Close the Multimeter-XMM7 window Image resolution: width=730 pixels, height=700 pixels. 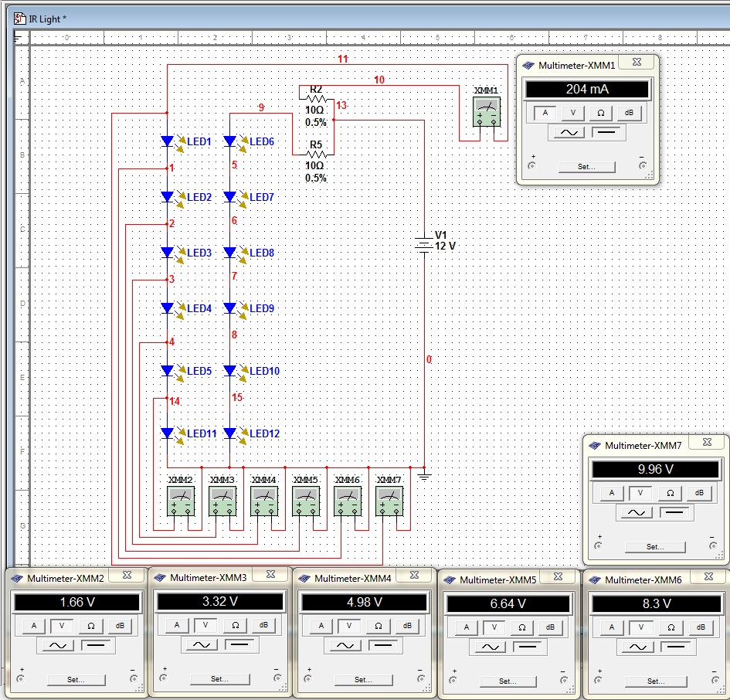(x=707, y=442)
